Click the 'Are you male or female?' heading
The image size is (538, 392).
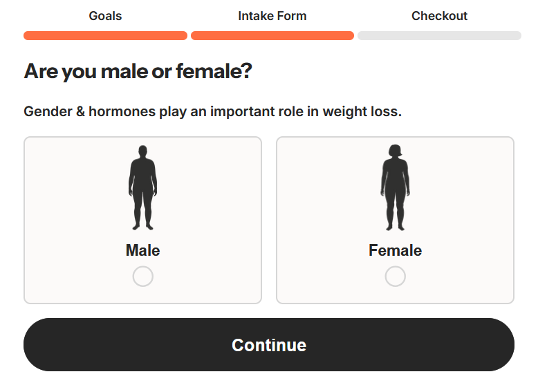pos(138,71)
